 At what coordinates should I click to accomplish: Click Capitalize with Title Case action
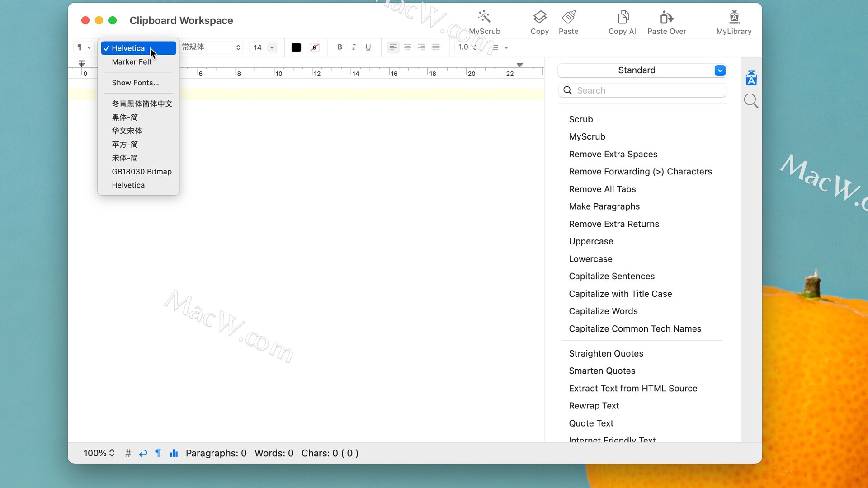pos(620,294)
